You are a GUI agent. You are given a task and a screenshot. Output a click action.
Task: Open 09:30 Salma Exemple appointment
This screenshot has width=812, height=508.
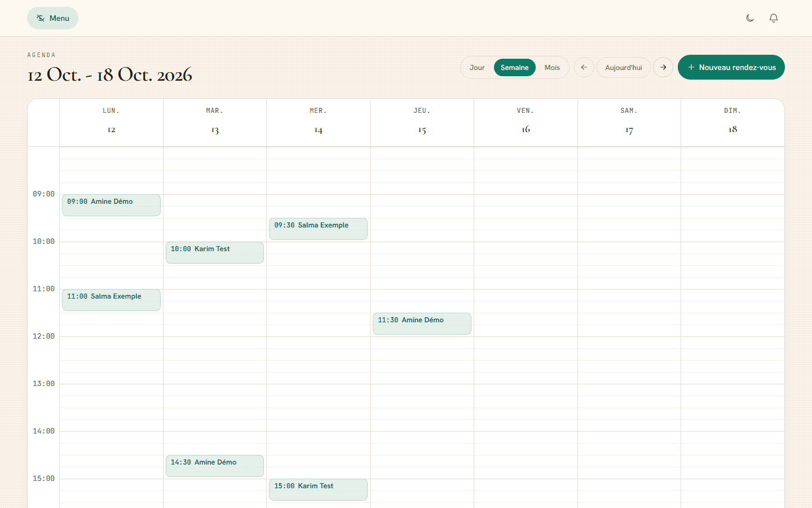point(318,229)
